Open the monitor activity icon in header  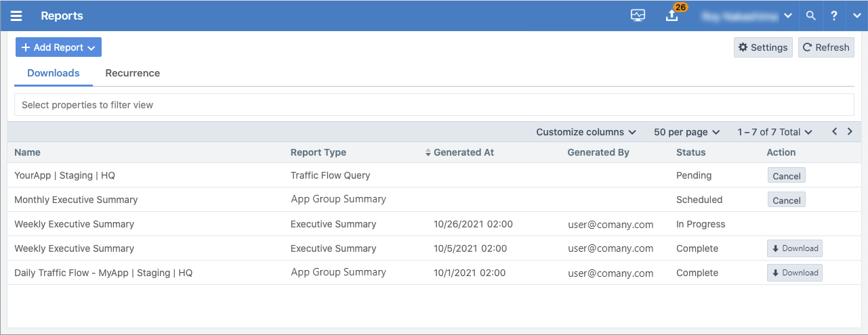(638, 16)
